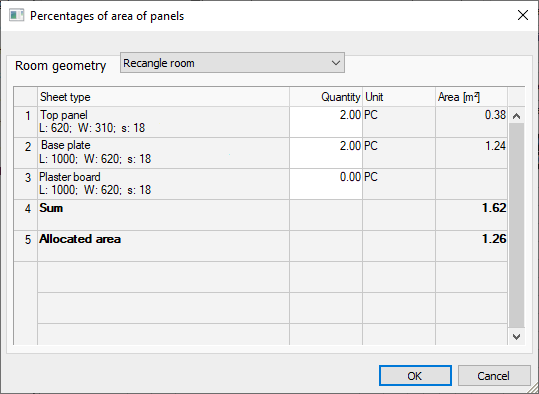Viewport: 539px width, 394px height.
Task: Click the vertical scrollbar thumb
Action: [x=516, y=225]
